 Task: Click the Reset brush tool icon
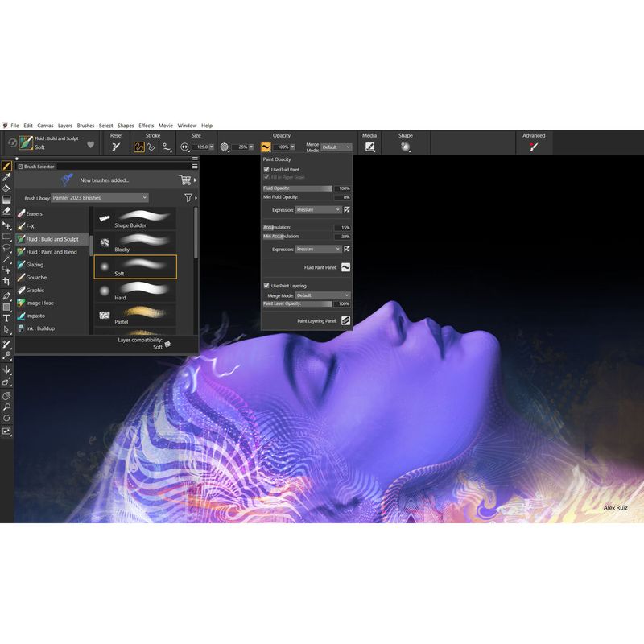[116, 147]
